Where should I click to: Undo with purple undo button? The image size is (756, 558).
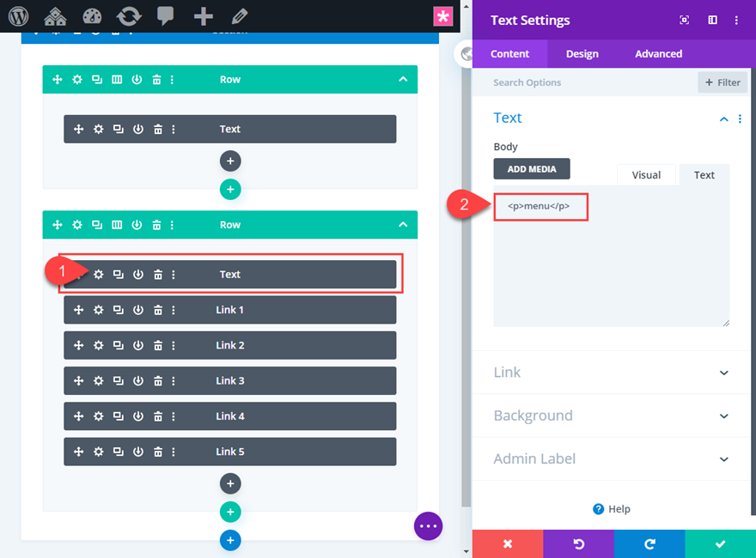(x=578, y=544)
